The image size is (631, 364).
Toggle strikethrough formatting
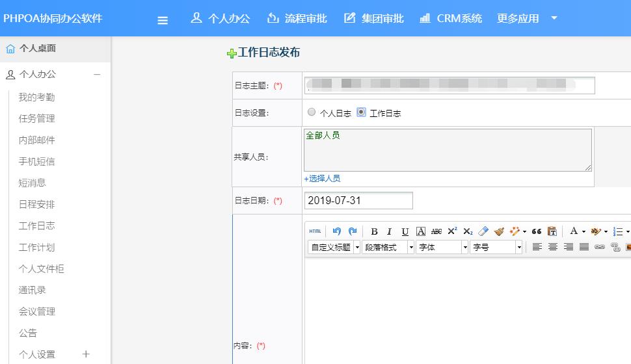[x=436, y=231]
